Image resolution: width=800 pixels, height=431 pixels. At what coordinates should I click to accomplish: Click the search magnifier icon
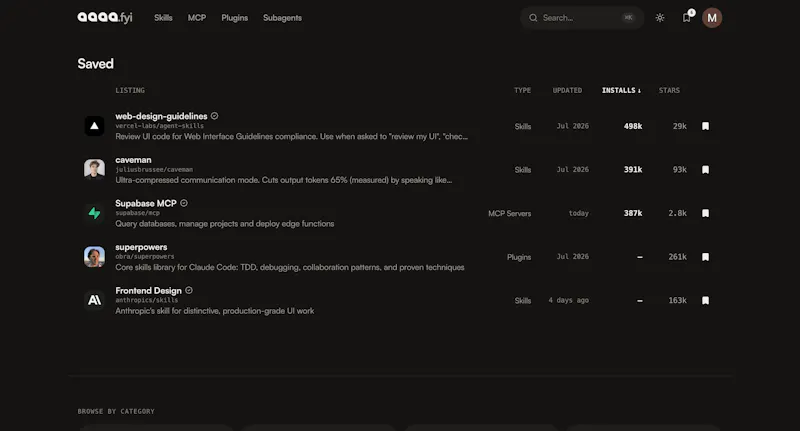click(x=533, y=18)
